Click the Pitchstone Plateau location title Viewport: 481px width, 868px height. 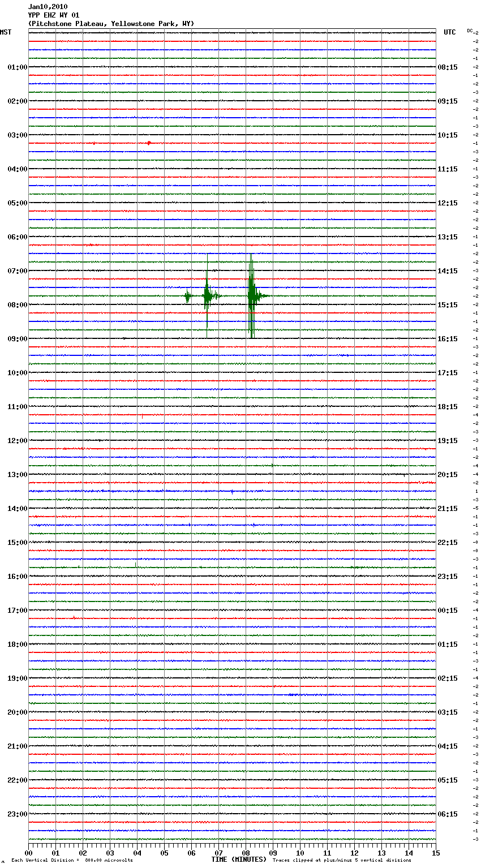point(111,24)
